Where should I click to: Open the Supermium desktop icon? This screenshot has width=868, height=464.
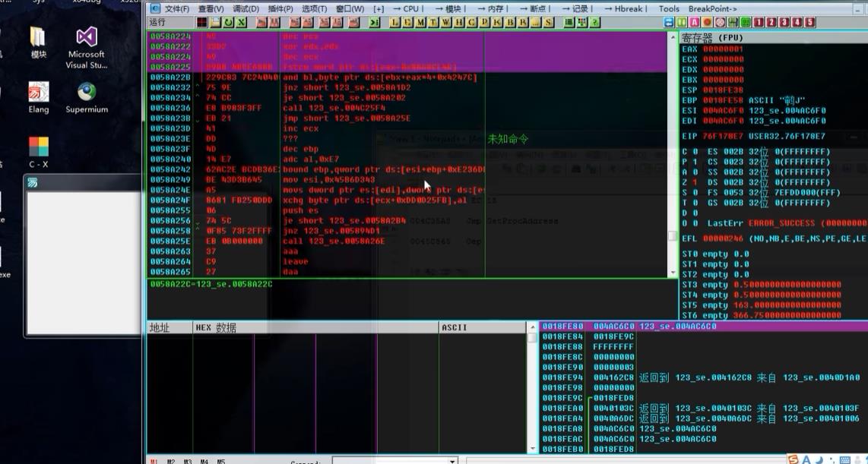tap(87, 98)
